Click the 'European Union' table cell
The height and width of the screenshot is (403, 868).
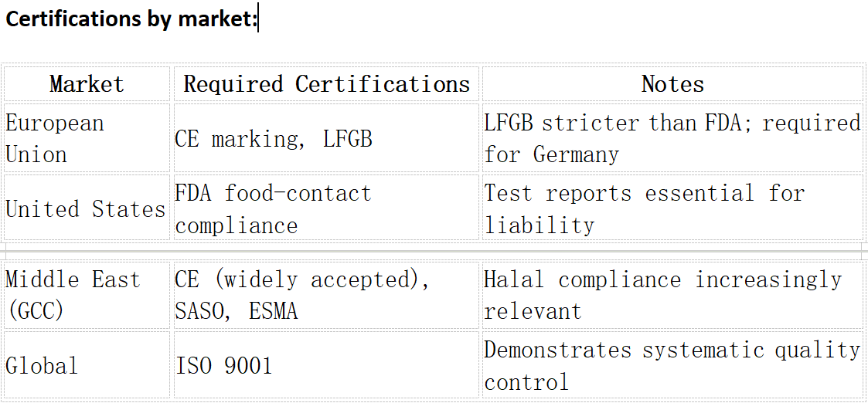[87, 138]
